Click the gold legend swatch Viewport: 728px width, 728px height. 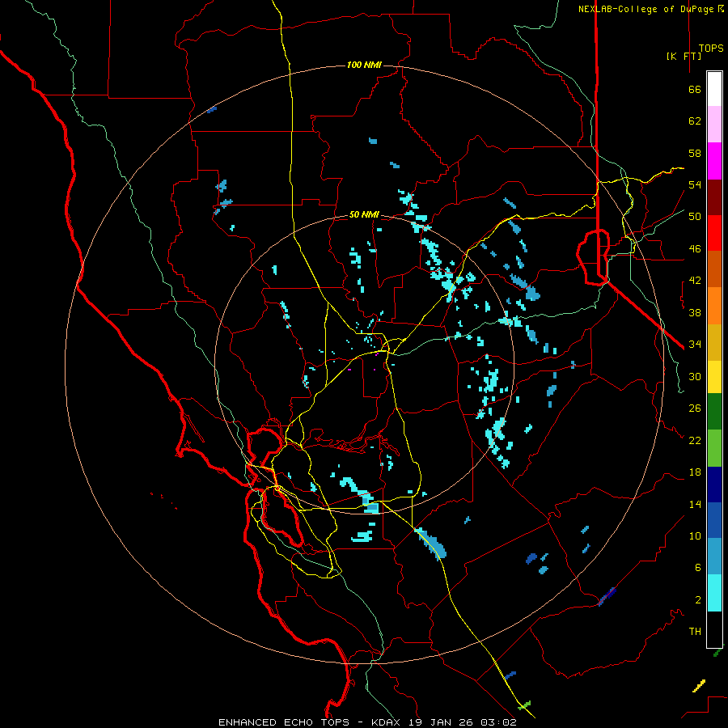(x=714, y=342)
